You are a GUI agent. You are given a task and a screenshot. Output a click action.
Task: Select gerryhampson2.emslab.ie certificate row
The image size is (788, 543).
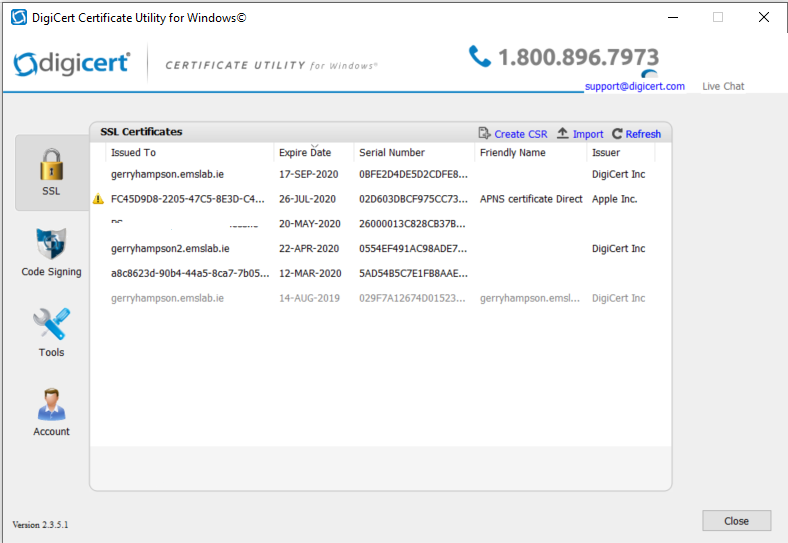point(380,248)
